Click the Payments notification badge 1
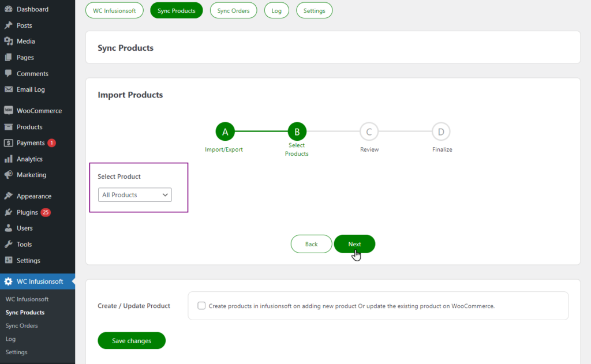 (51, 143)
